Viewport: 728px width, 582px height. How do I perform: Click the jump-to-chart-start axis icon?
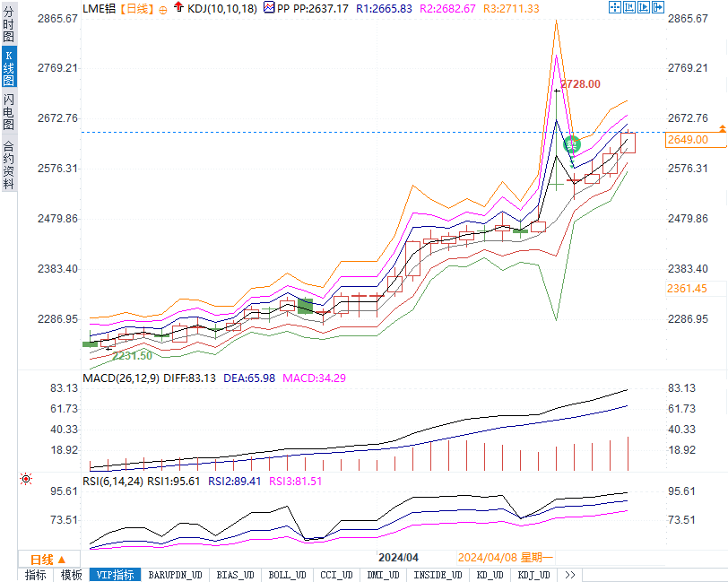tap(629, 7)
